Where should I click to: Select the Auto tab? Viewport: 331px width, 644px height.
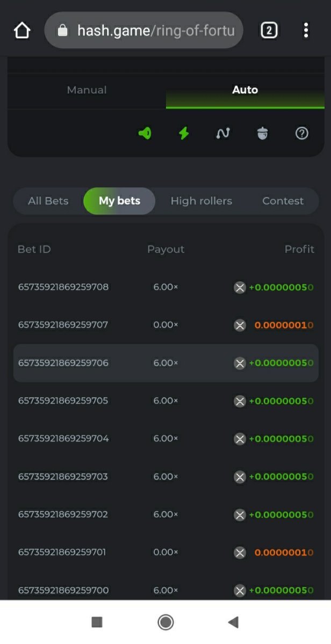245,90
